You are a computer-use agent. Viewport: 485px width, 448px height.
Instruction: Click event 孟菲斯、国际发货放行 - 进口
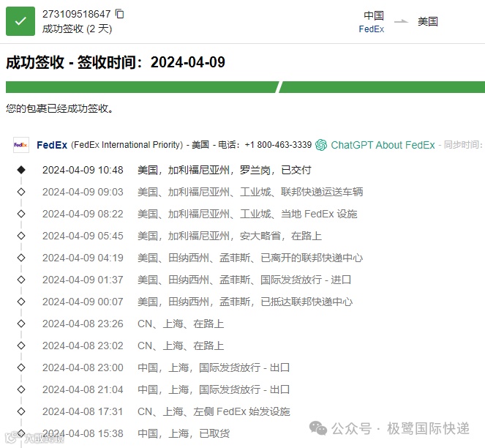point(244,280)
